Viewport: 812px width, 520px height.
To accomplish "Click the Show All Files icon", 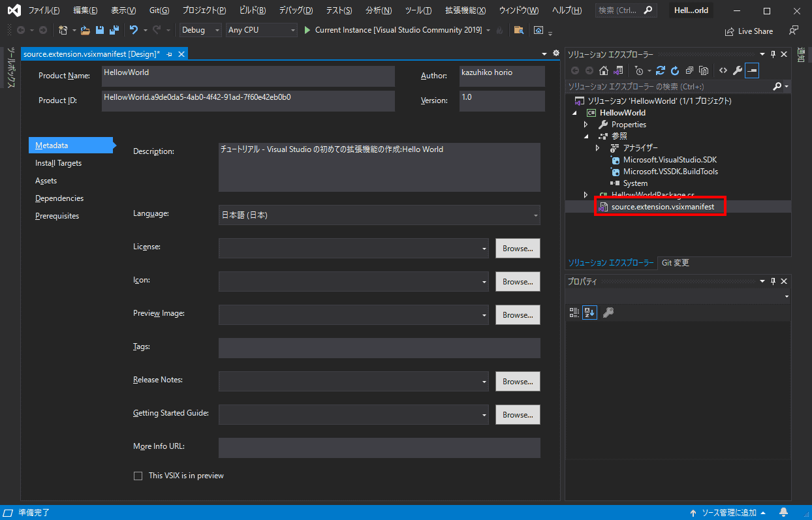I will (x=704, y=70).
